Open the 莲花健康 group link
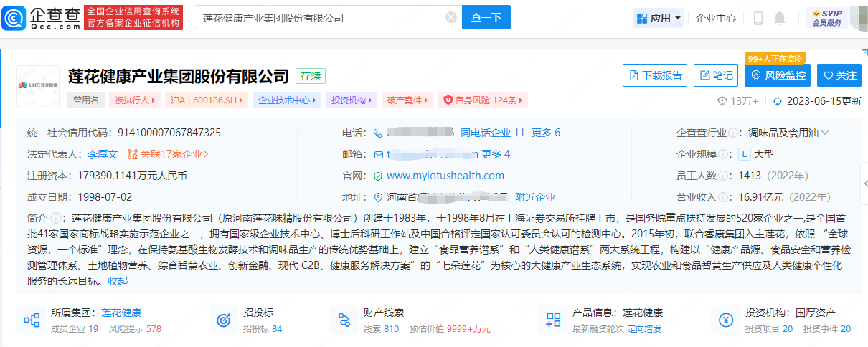The image size is (868, 347). click(121, 313)
